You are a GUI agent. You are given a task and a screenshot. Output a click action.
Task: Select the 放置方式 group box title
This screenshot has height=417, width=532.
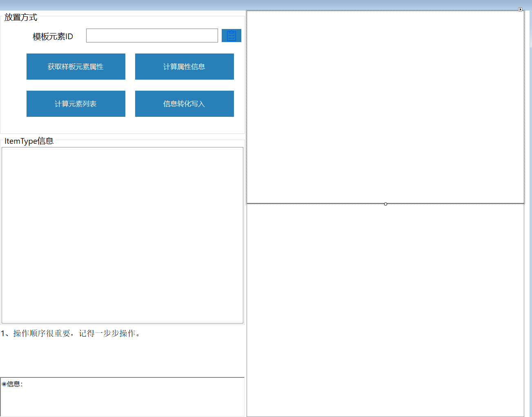[x=21, y=18]
